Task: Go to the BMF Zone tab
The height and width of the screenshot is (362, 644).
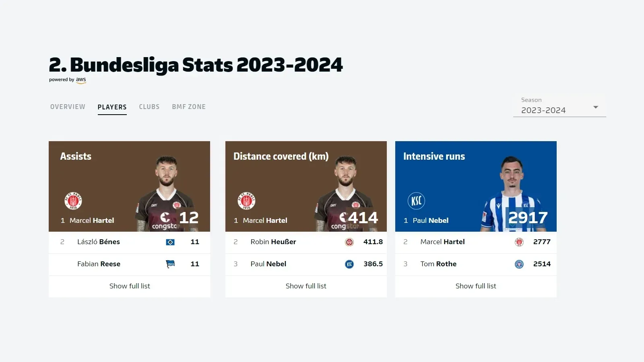Action: pyautogui.click(x=189, y=107)
